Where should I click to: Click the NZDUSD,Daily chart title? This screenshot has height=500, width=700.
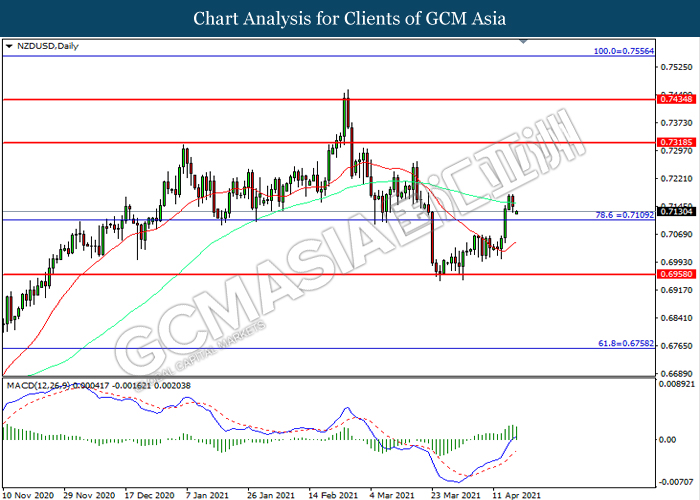(x=48, y=46)
